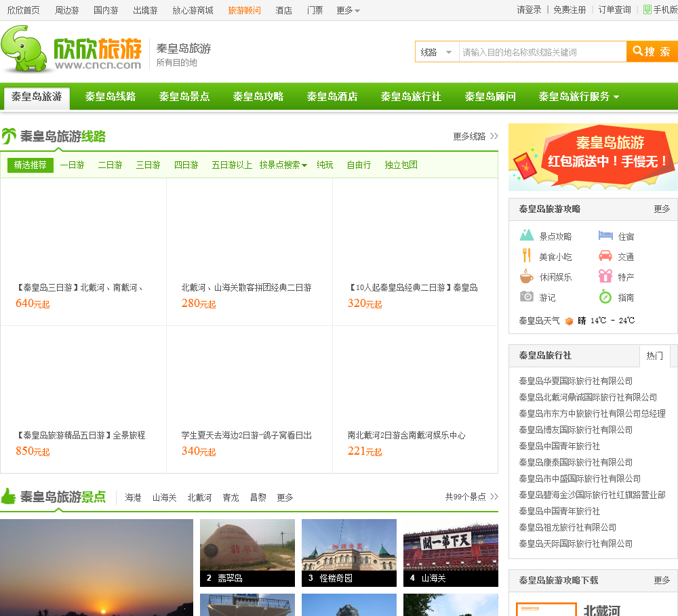Open 秦皇岛华夏国际旅行社有限公司 link
The width and height of the screenshot is (678, 616).
coord(576,381)
